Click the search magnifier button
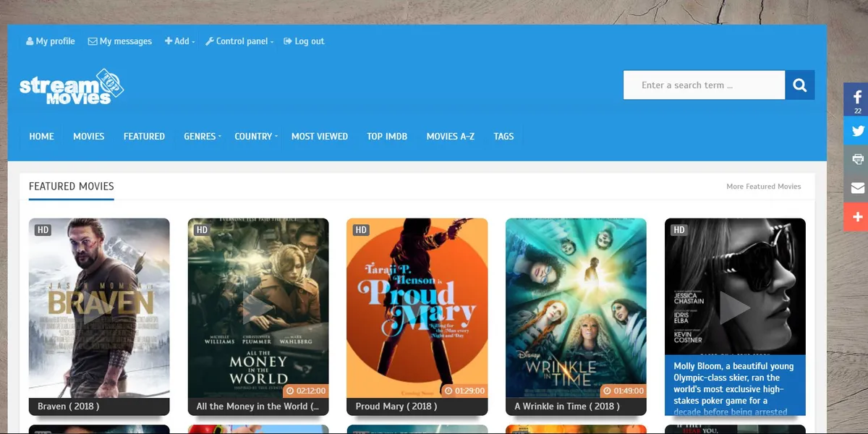The height and width of the screenshot is (434, 868). tap(799, 85)
